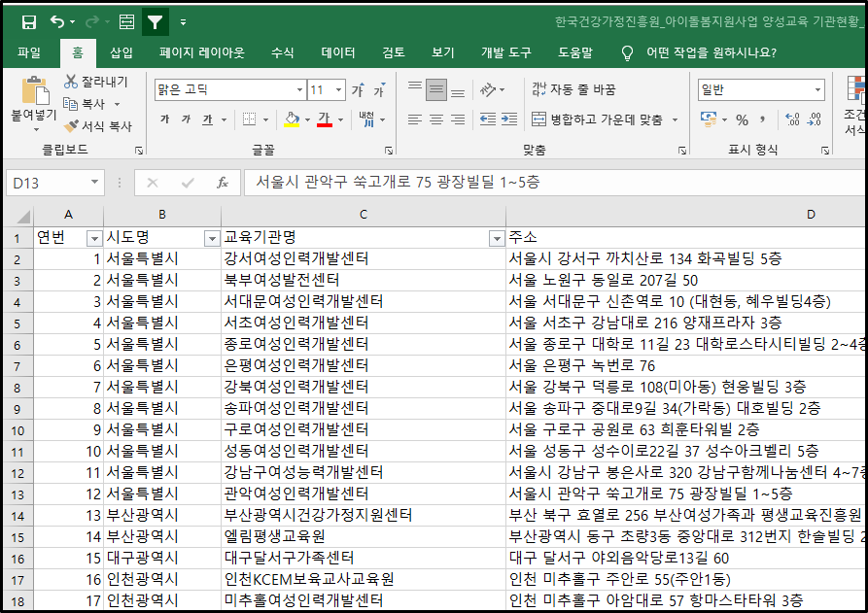Open the 도움말 tab

[x=575, y=53]
